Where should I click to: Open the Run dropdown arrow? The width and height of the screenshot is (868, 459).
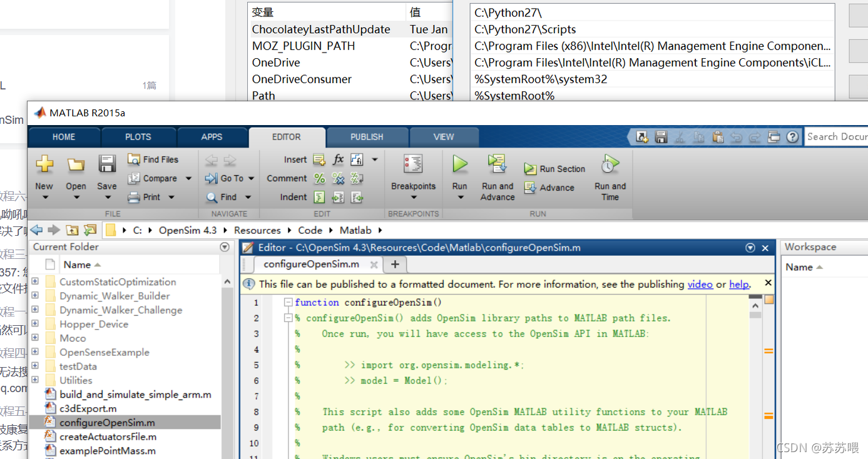(460, 198)
